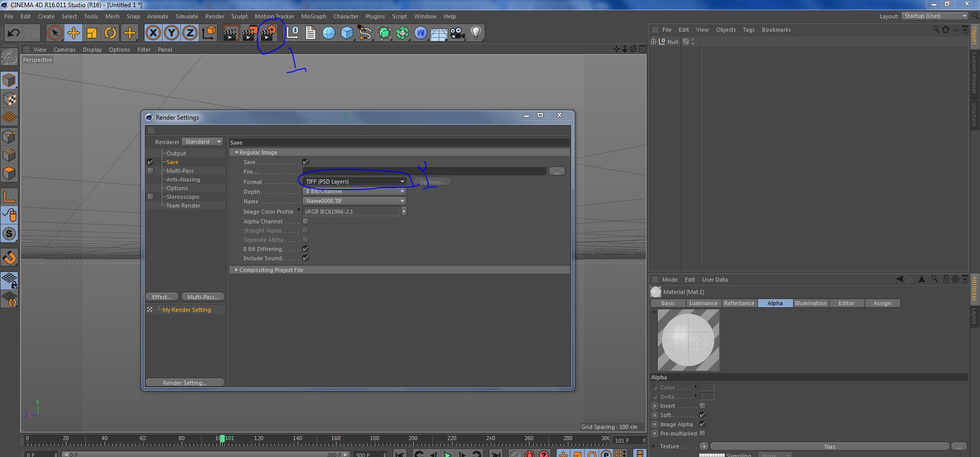This screenshot has width=980, height=457.
Task: Uncheck Include Sound checkbox
Action: [x=305, y=258]
